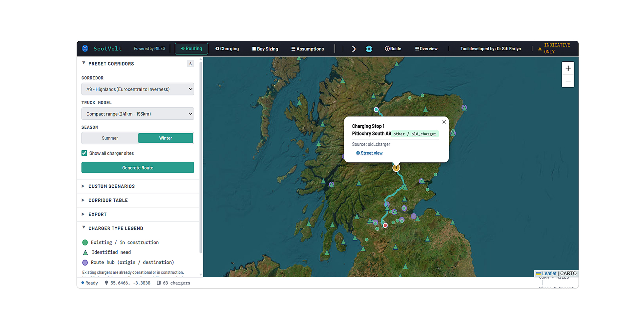Click the red route origin marker
Viewport: 644px width, 315px height.
385,225
